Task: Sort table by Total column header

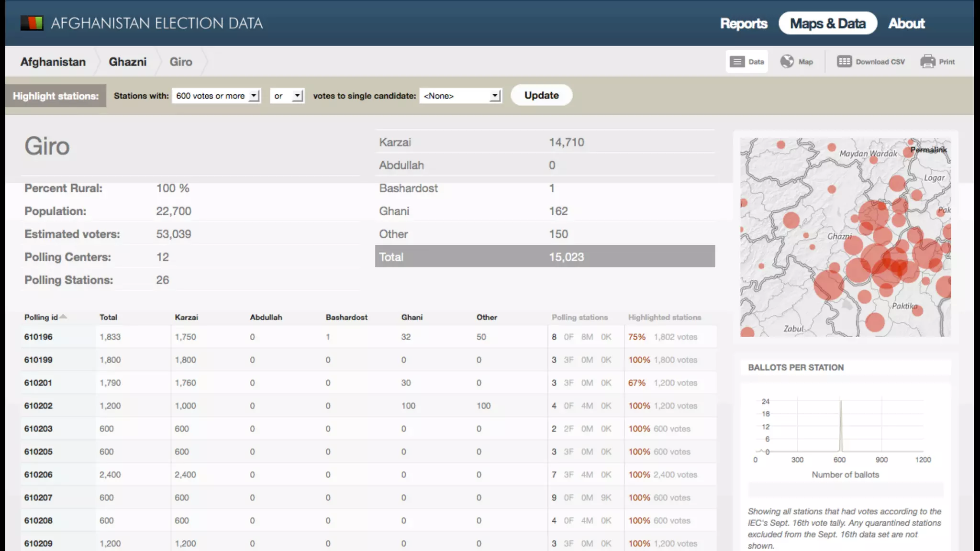Action: pyautogui.click(x=108, y=317)
